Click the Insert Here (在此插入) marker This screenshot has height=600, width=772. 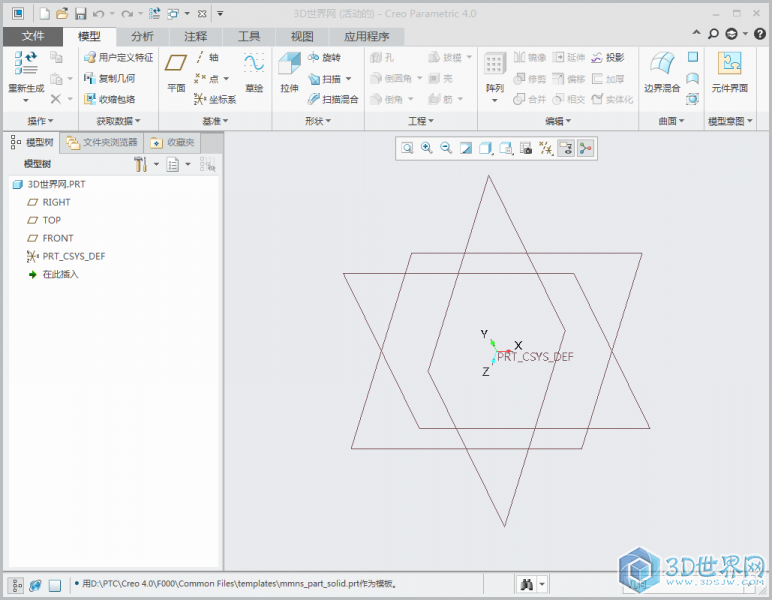(53, 275)
